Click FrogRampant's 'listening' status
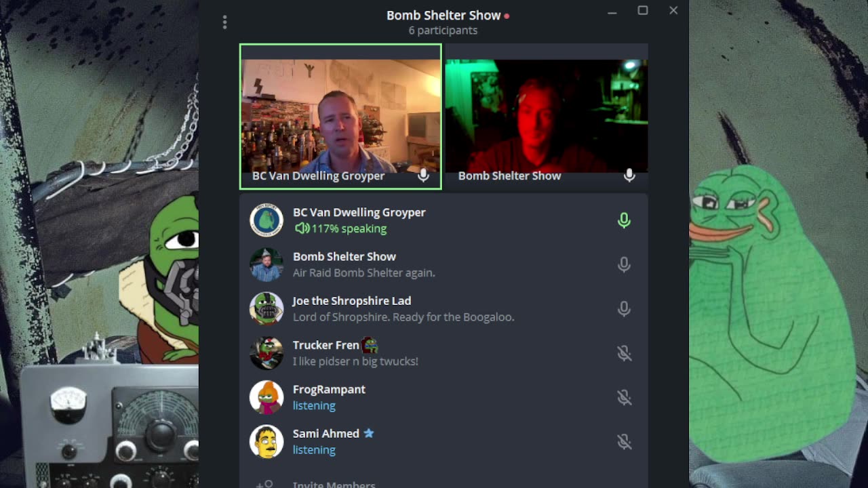This screenshot has width=868, height=488. pos(314,405)
